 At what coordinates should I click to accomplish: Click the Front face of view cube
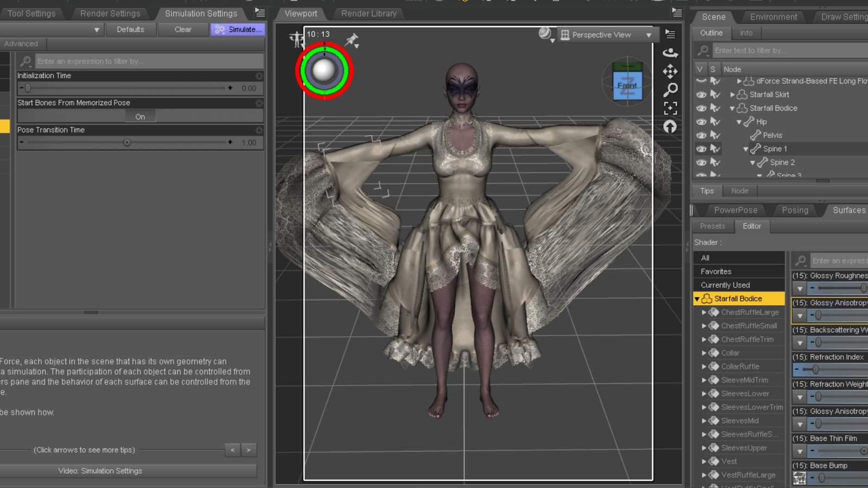(627, 86)
